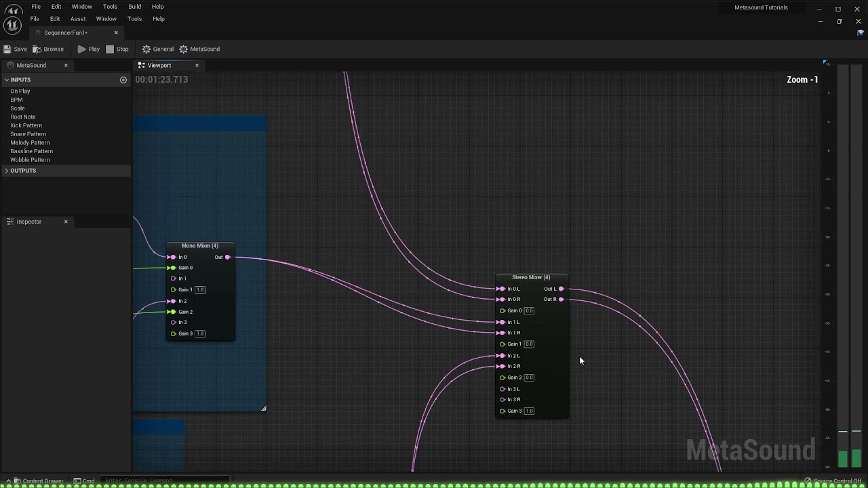Edit Gain 1 value 0.0 on Stereo Mixer

tap(529, 344)
